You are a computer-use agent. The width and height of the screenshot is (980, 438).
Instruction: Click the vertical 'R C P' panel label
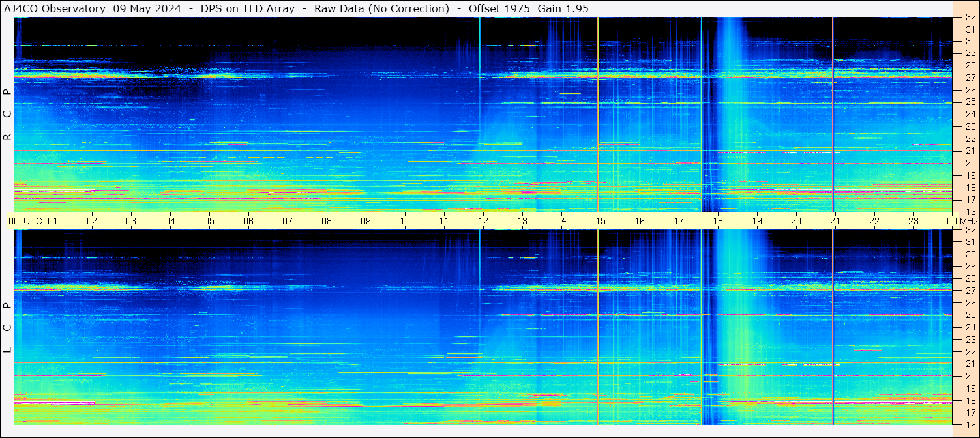tap(8, 115)
